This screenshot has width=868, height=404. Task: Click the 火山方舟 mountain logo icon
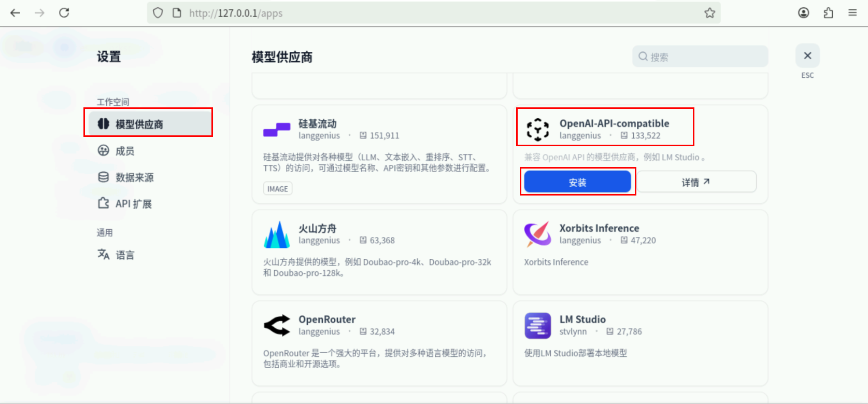click(x=277, y=234)
